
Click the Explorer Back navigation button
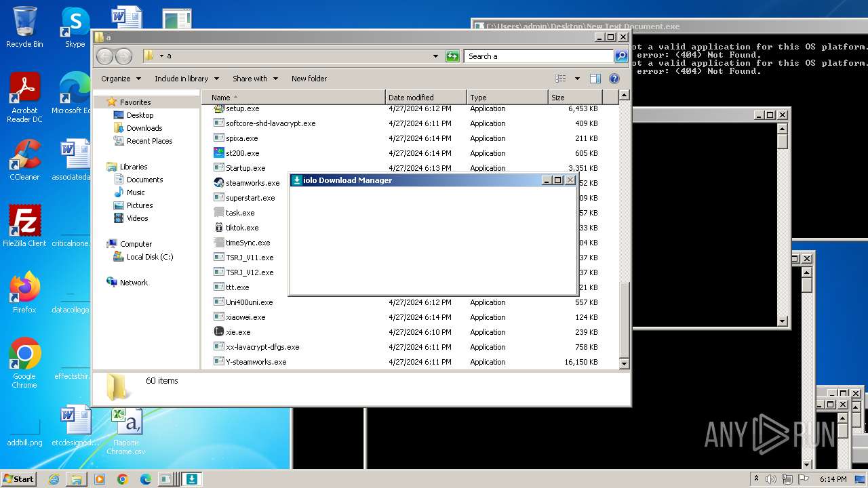(104, 56)
